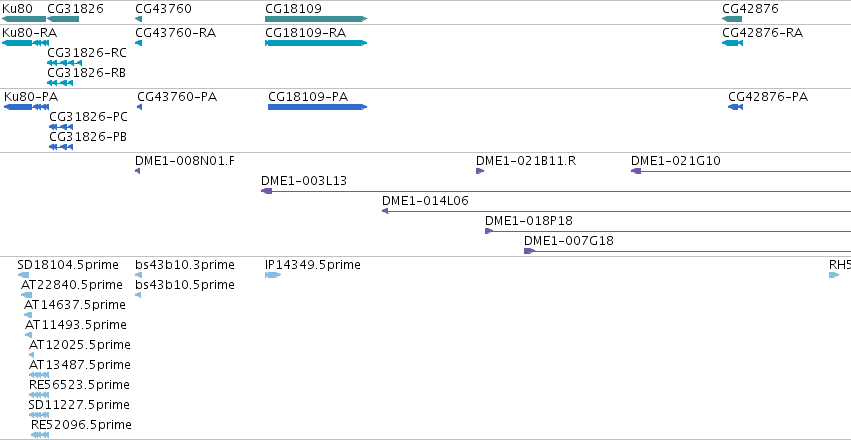The image size is (851, 440).
Task: Select the CG18109-RA transcript bar
Action: [315, 43]
